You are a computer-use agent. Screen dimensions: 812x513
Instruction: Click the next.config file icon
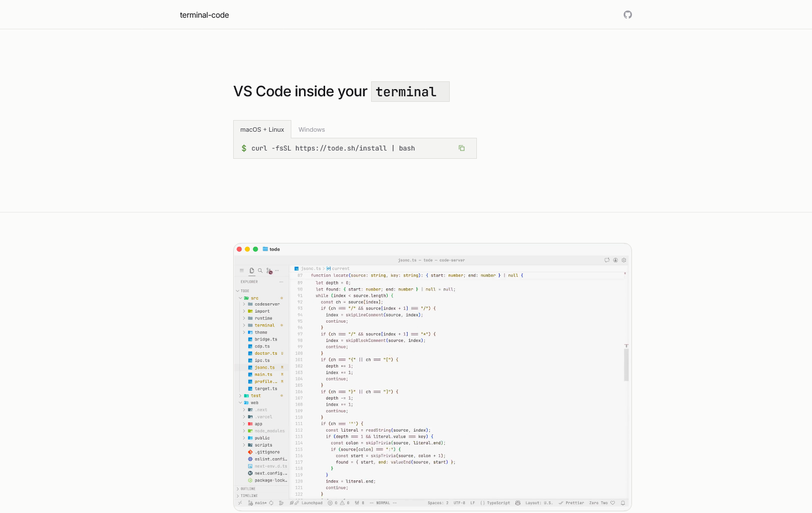pyautogui.click(x=250, y=473)
